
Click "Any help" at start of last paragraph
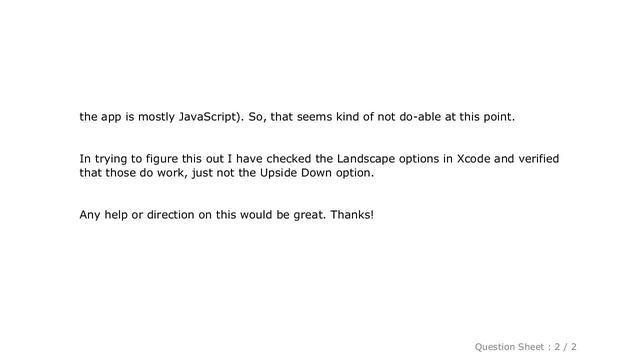[x=103, y=215]
